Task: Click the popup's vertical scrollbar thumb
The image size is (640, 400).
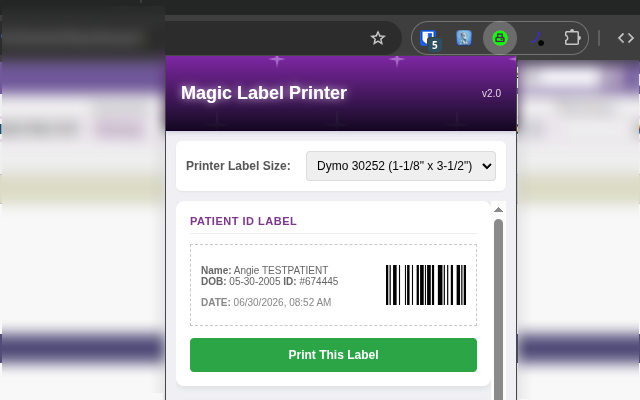Action: pyautogui.click(x=498, y=309)
